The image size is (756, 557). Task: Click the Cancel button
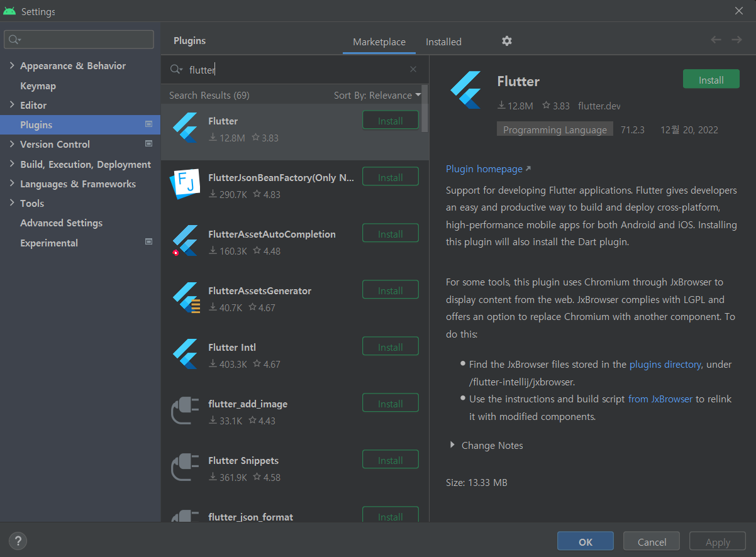coord(652,541)
